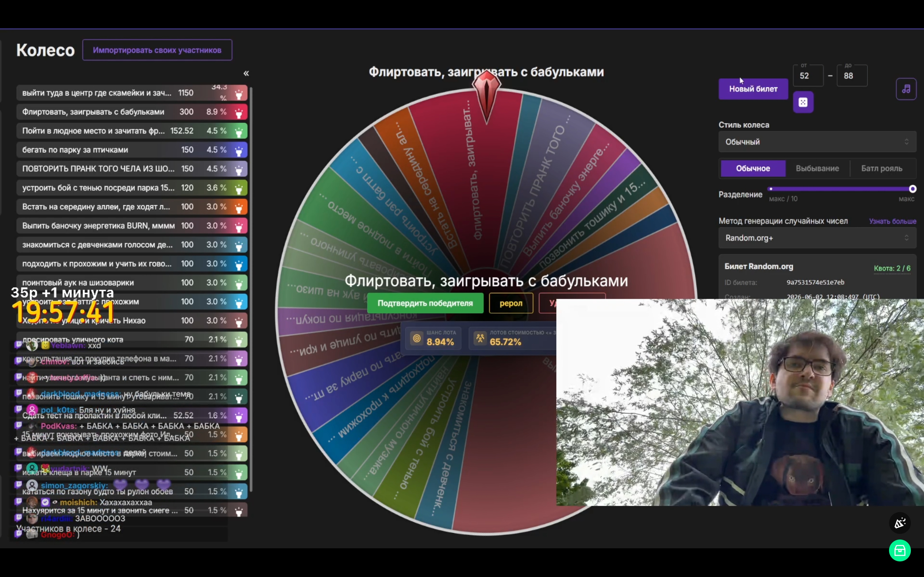This screenshot has height=577, width=924.
Task: Click the "ШАНС ЛОТА 8.94%" stat card
Action: tap(433, 338)
